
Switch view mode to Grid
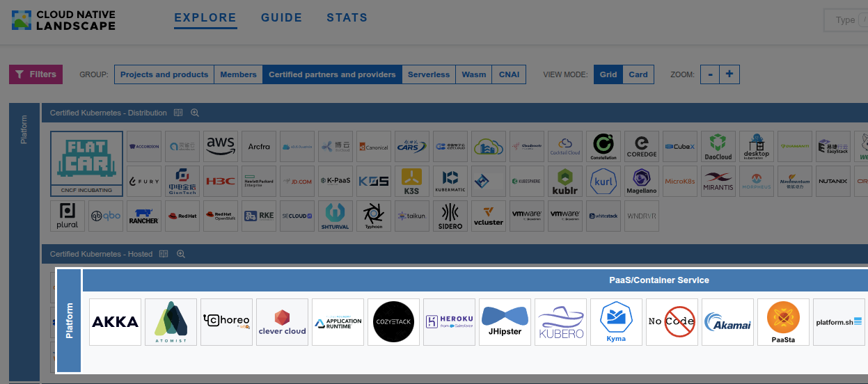click(608, 74)
